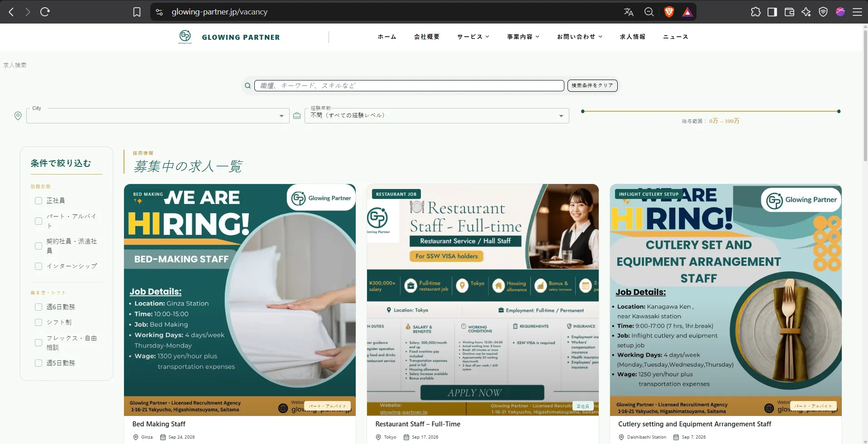
Task: Toggle the browser sidebar panel icon
Action: (772, 12)
